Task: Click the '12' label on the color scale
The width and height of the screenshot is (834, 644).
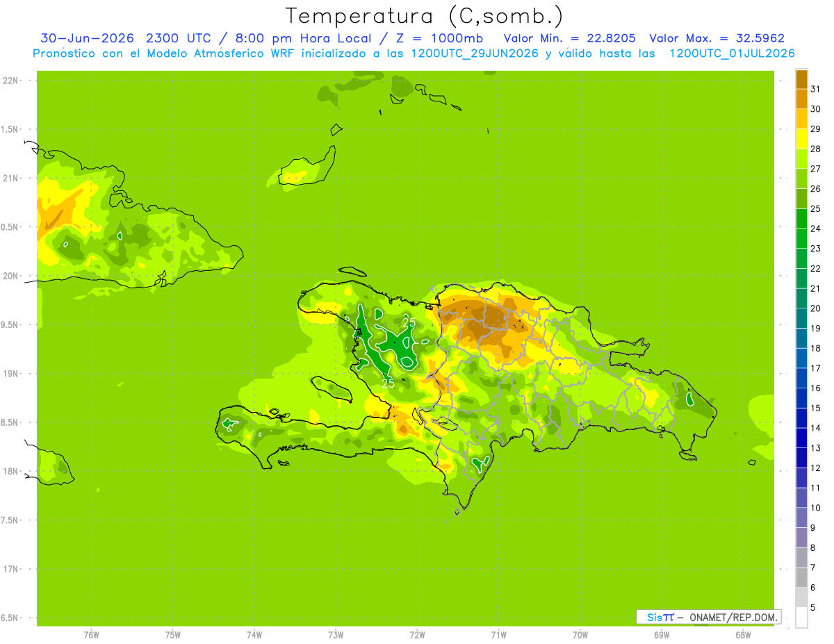Action: [x=816, y=468]
